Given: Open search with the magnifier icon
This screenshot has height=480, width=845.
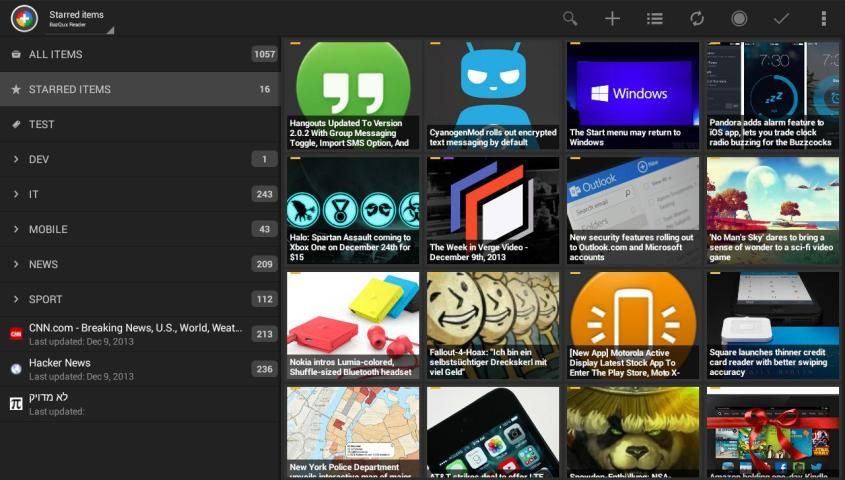Looking at the screenshot, I should (570, 18).
